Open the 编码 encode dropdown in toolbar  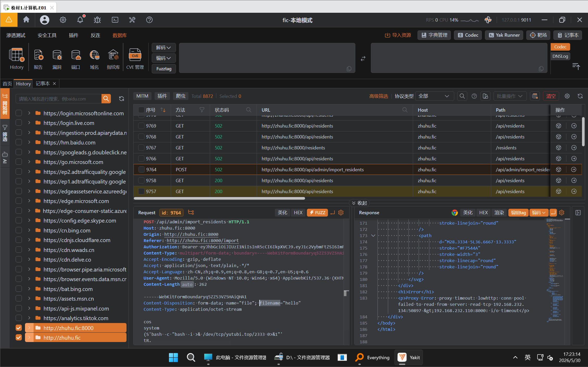163,58
